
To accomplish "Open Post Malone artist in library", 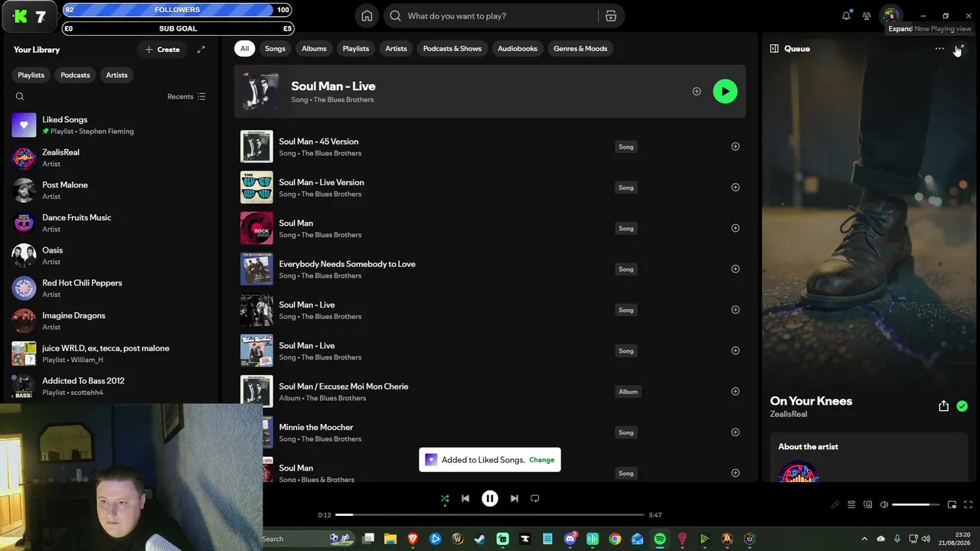I will pos(111,190).
